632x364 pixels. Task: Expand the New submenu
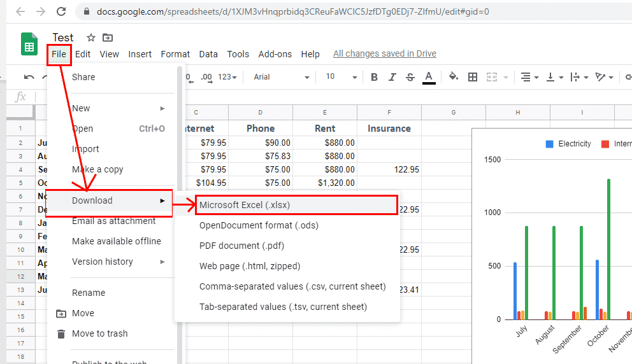pos(111,108)
